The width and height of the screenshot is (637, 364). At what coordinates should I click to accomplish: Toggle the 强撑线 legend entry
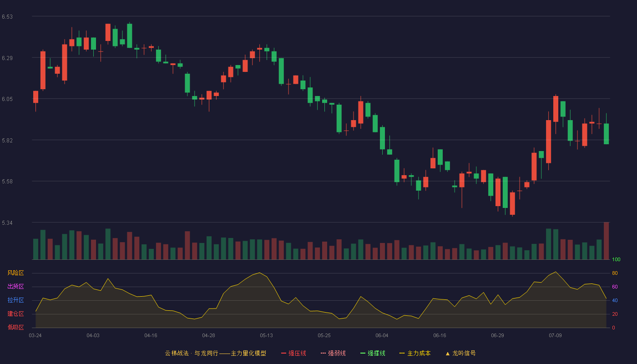click(x=373, y=353)
